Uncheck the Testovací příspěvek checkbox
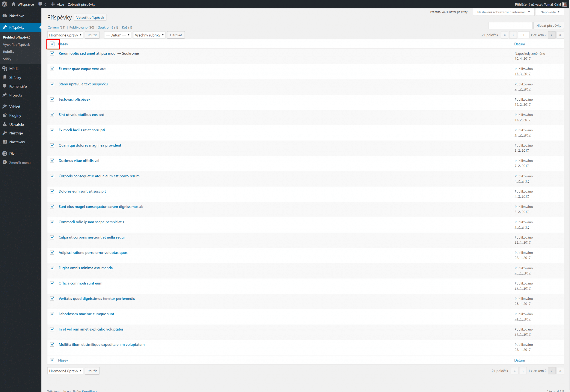 coord(52,99)
